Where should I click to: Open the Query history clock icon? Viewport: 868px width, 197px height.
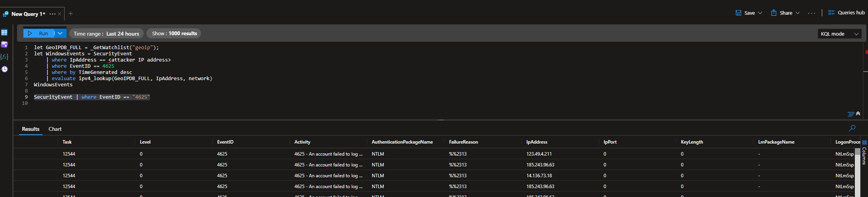(x=5, y=69)
